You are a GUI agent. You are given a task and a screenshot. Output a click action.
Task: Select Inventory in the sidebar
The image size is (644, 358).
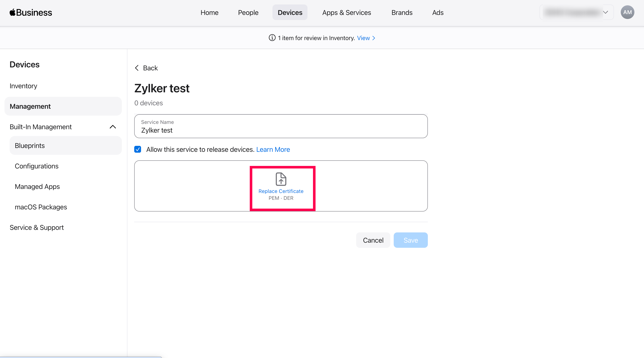(x=23, y=86)
